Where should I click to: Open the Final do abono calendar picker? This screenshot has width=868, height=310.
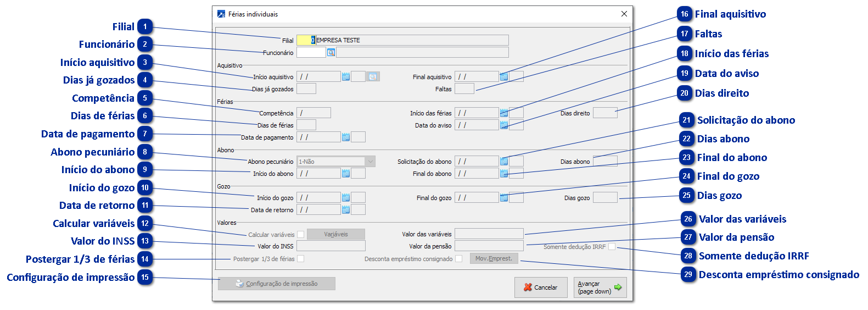[504, 173]
